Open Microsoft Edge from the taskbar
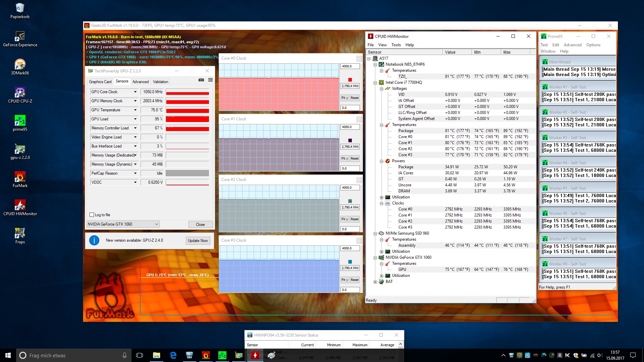Screen dimensions: 644x362 click(x=173, y=355)
